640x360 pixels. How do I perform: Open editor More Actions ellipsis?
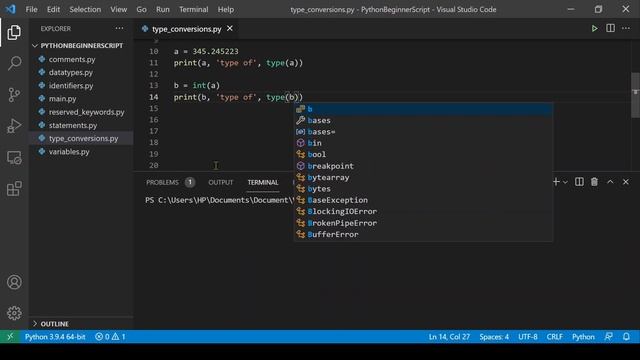[626, 29]
